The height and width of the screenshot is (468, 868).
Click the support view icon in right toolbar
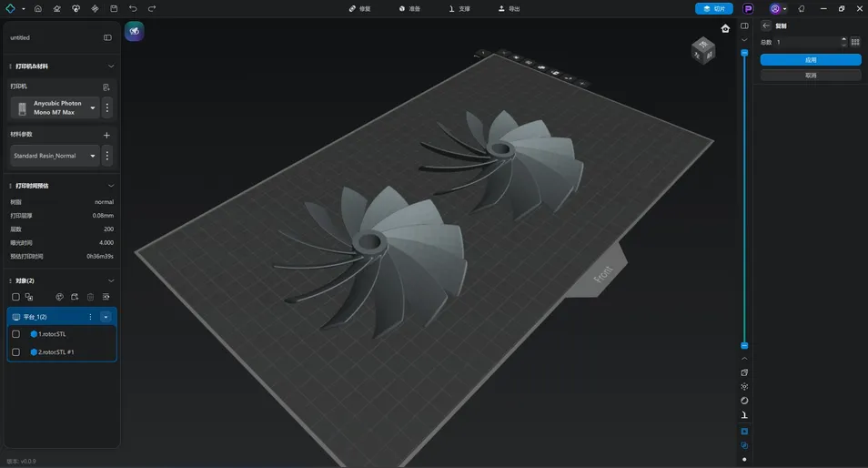744,415
